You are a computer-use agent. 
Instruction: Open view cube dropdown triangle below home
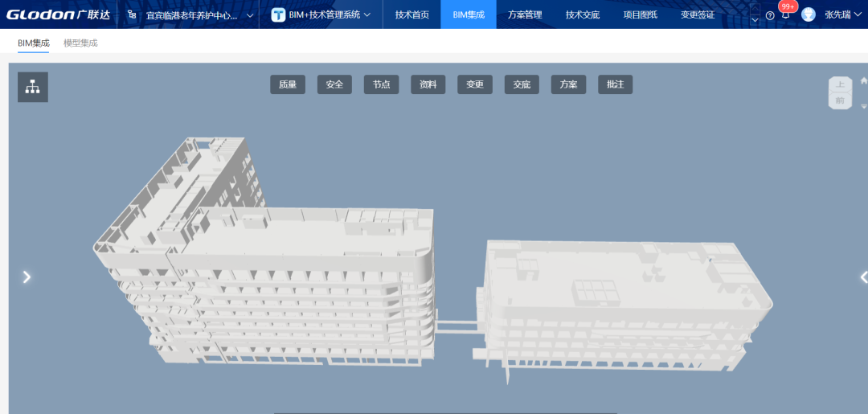863,106
